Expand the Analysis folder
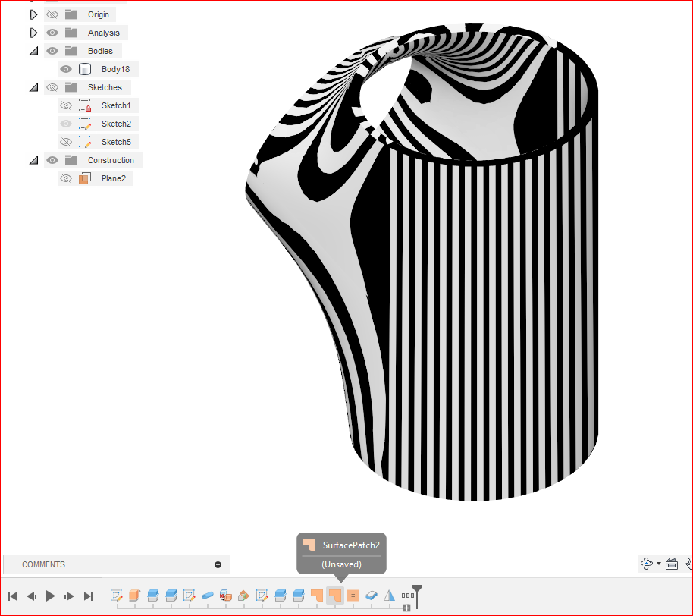 33,33
